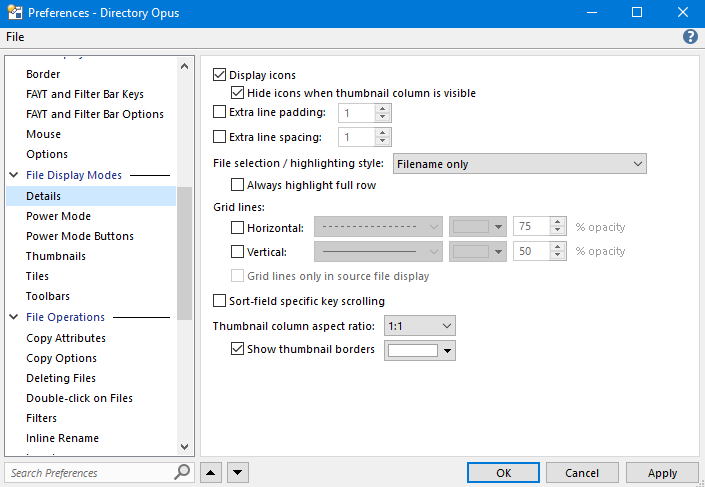The height and width of the screenshot is (487, 705).
Task: Click the File Operations heading
Action: click(65, 317)
